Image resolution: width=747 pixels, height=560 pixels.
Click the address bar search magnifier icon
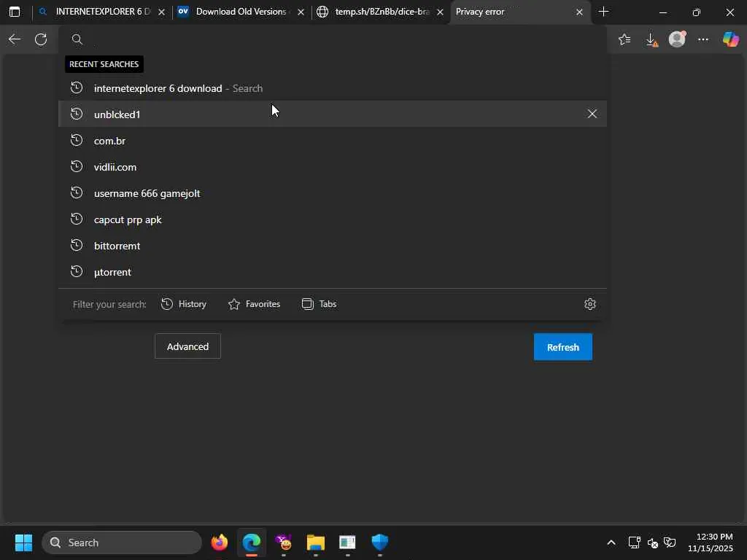point(77,39)
